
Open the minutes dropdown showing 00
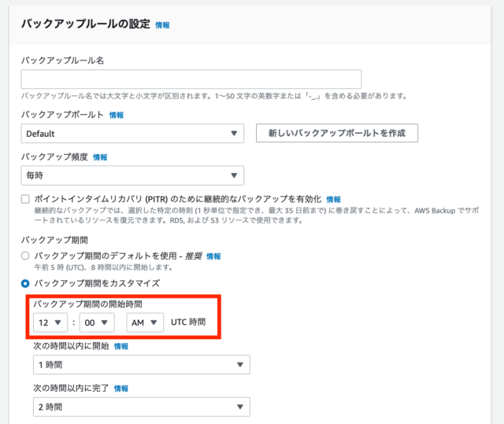click(x=97, y=323)
